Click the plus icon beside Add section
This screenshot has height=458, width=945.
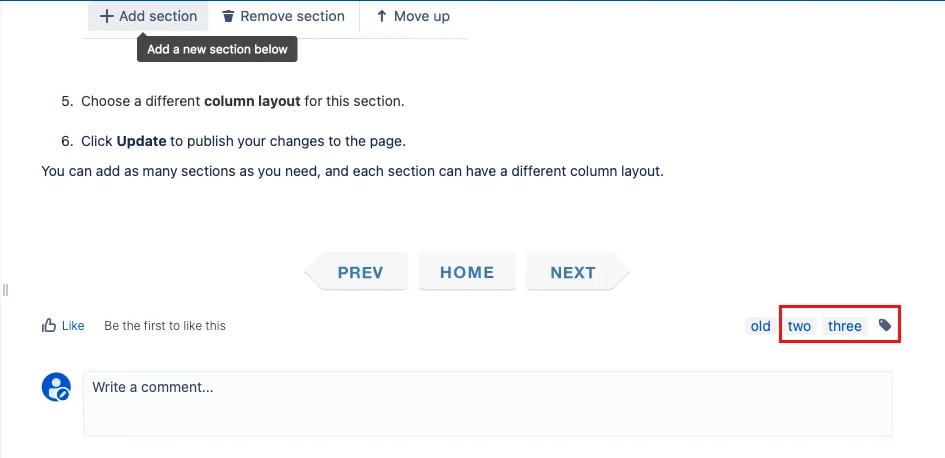click(106, 16)
